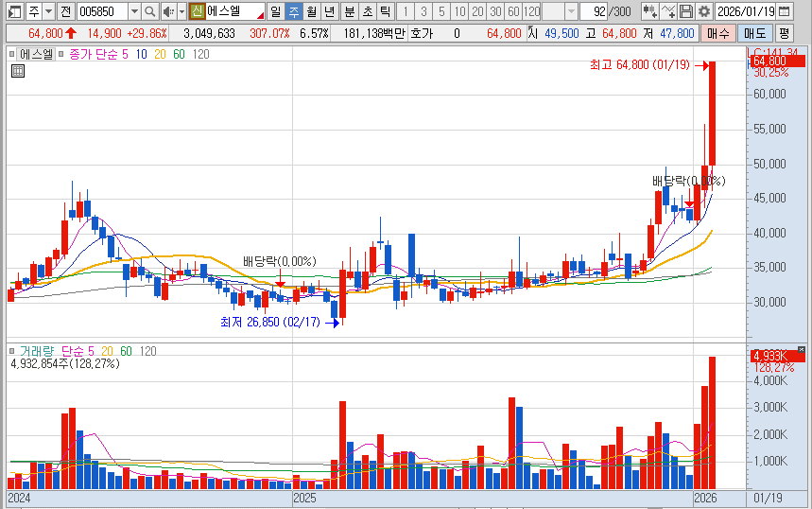Screen dimensions: 812x509
Task: Open the empty interval combo dropdown
Action: [x=571, y=11]
